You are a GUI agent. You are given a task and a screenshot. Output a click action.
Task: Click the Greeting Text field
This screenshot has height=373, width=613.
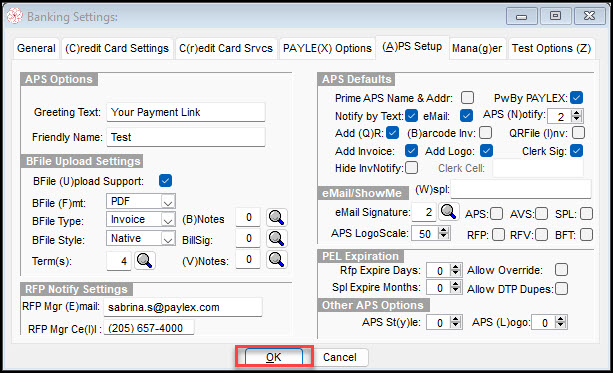[x=186, y=112]
